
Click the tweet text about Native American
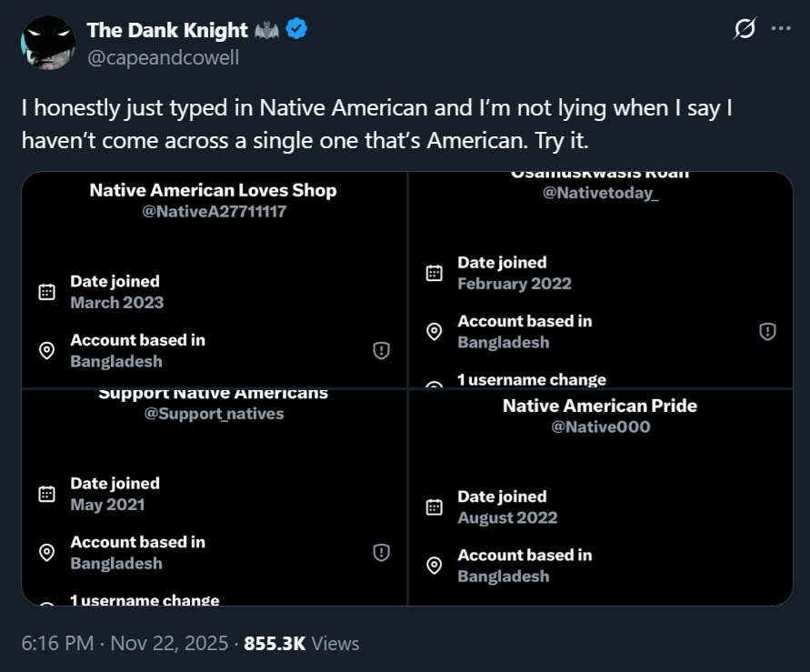(377, 124)
